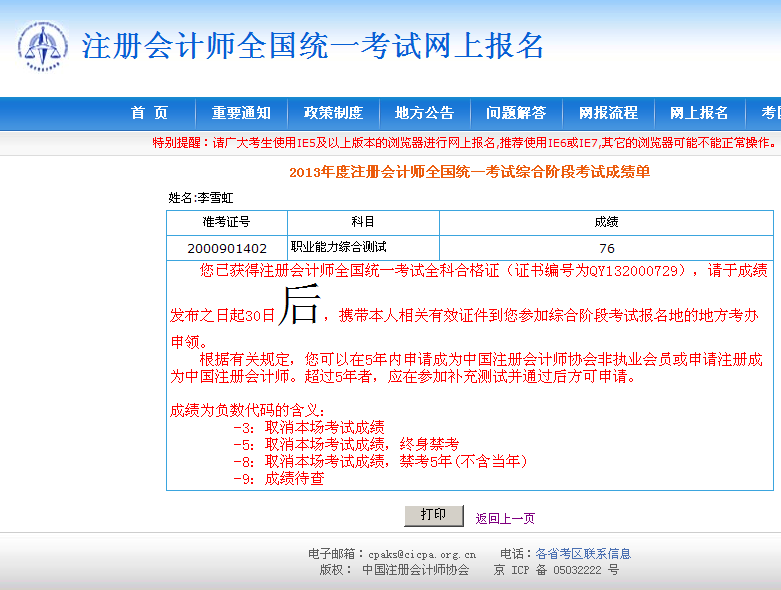
Task: View the 网报流程 navigation item
Action: pos(608,113)
